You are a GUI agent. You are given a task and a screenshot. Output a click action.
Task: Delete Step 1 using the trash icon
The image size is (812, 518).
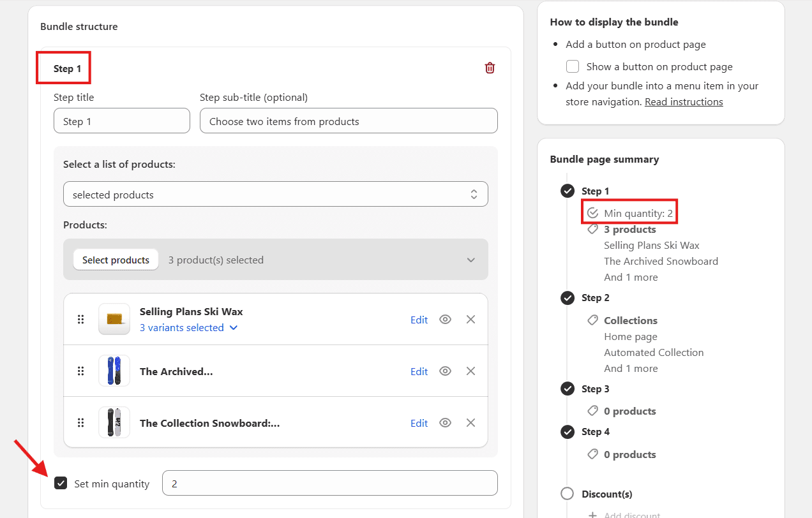tap(490, 68)
